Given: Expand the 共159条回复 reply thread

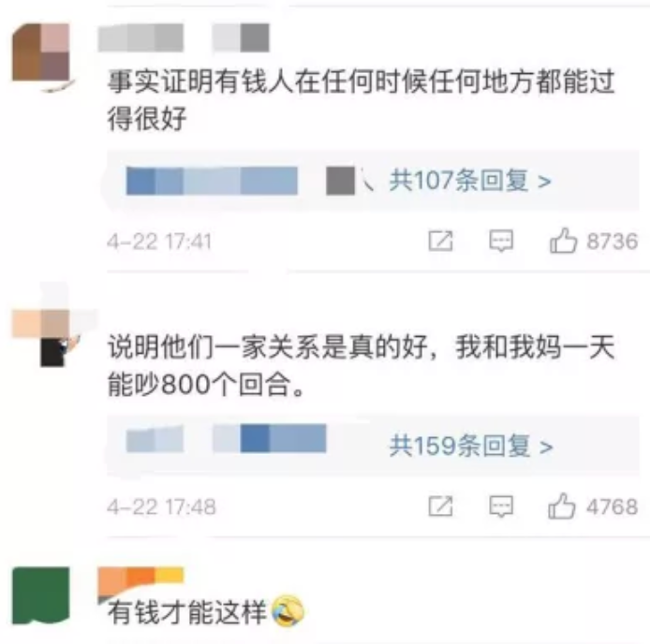Looking at the screenshot, I should tap(471, 446).
